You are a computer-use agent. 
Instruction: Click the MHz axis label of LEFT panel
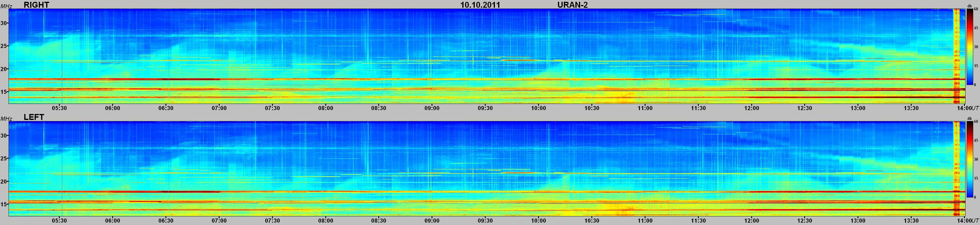6,119
